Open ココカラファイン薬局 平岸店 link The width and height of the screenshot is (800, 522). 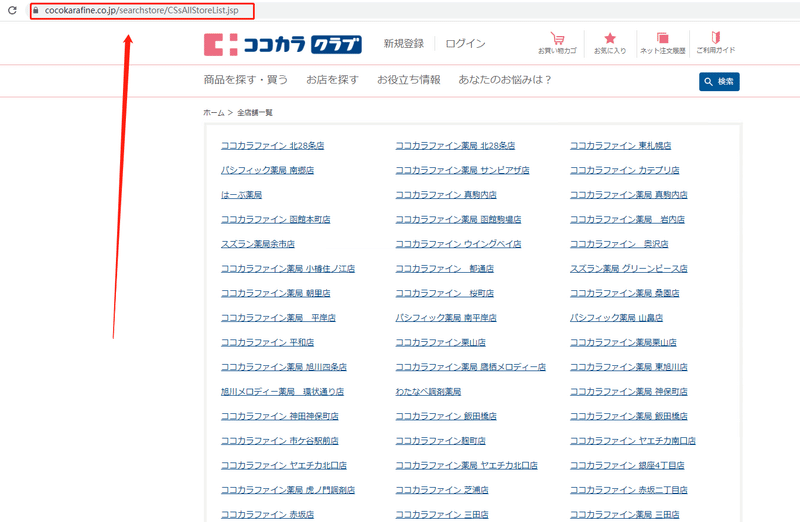[x=278, y=317]
